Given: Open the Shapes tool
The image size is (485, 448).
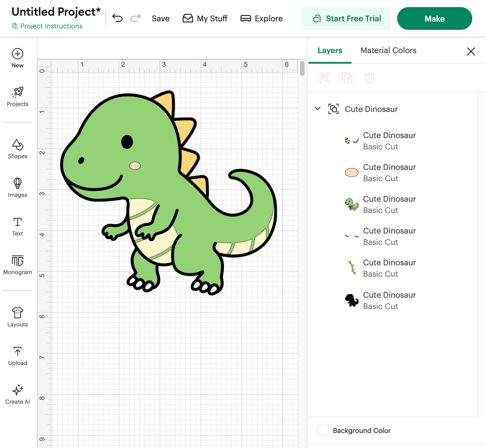Looking at the screenshot, I should click(x=17, y=149).
